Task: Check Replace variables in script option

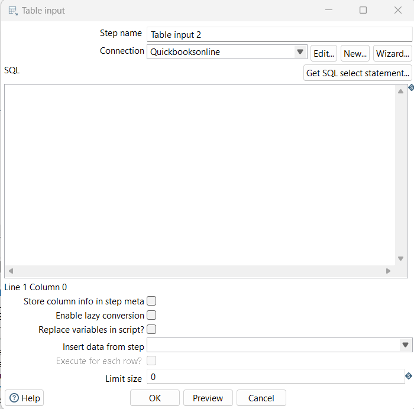Action: coord(151,329)
